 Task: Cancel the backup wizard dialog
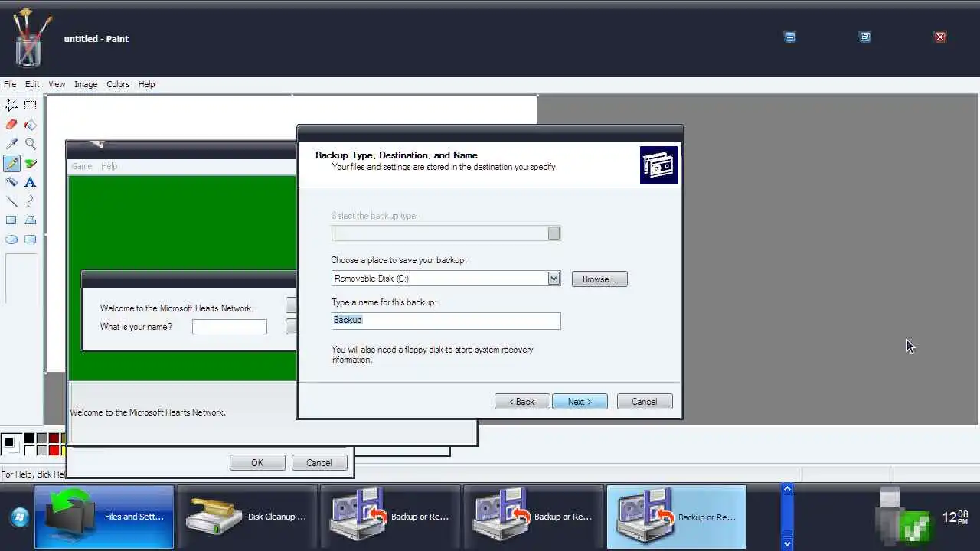pyautogui.click(x=644, y=402)
